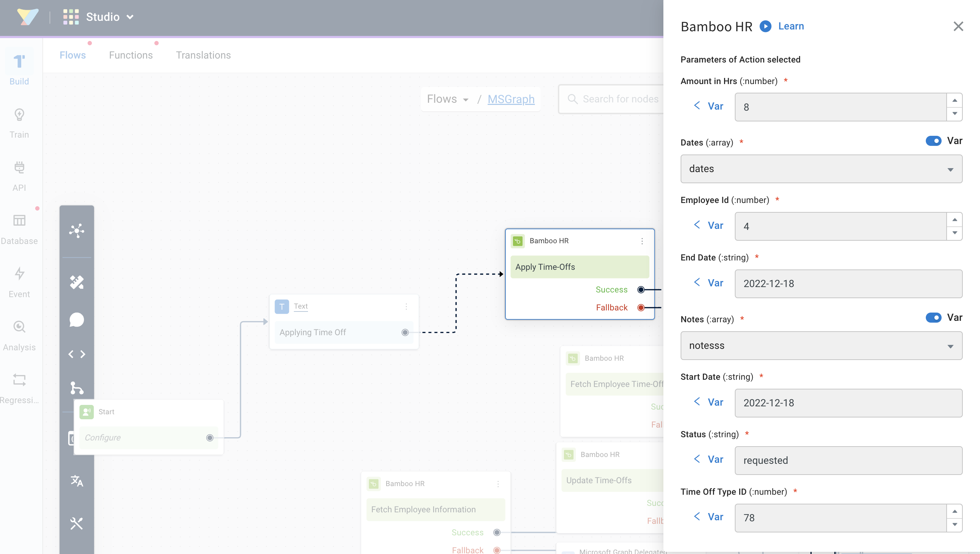980x554 pixels.
Task: Click Configure in the Start node
Action: click(x=102, y=438)
